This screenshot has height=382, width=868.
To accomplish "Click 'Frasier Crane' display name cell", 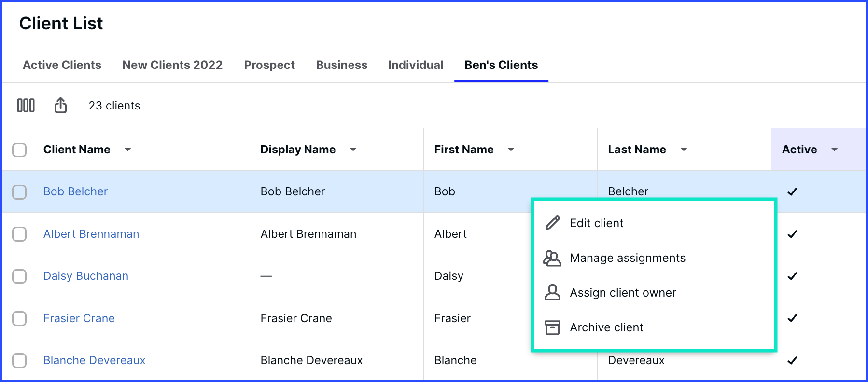I will [296, 318].
